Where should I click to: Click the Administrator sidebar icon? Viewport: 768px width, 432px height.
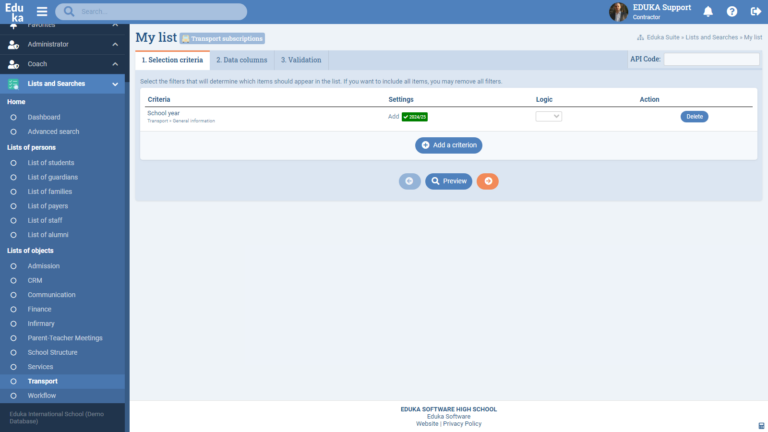point(13,45)
